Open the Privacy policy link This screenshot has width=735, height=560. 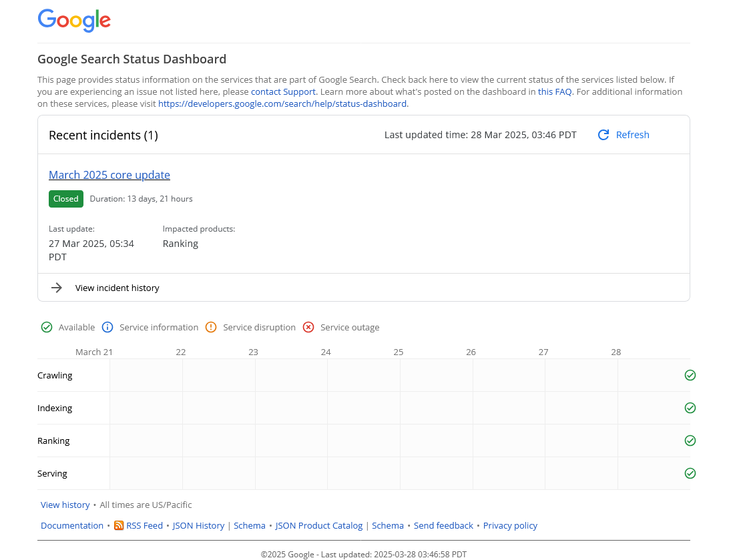pyautogui.click(x=510, y=525)
